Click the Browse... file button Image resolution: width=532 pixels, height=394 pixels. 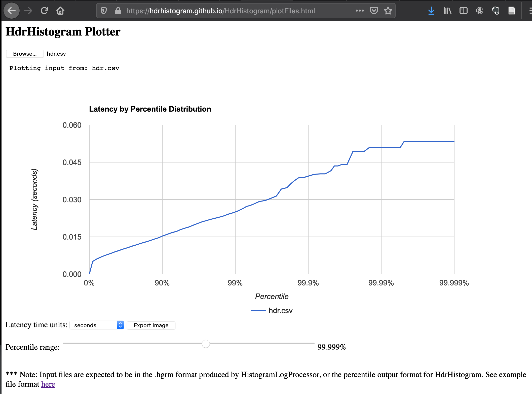tap(25, 54)
